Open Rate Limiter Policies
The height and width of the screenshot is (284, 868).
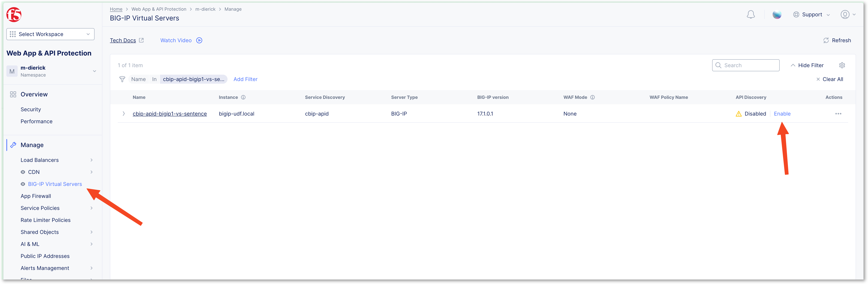click(x=46, y=220)
